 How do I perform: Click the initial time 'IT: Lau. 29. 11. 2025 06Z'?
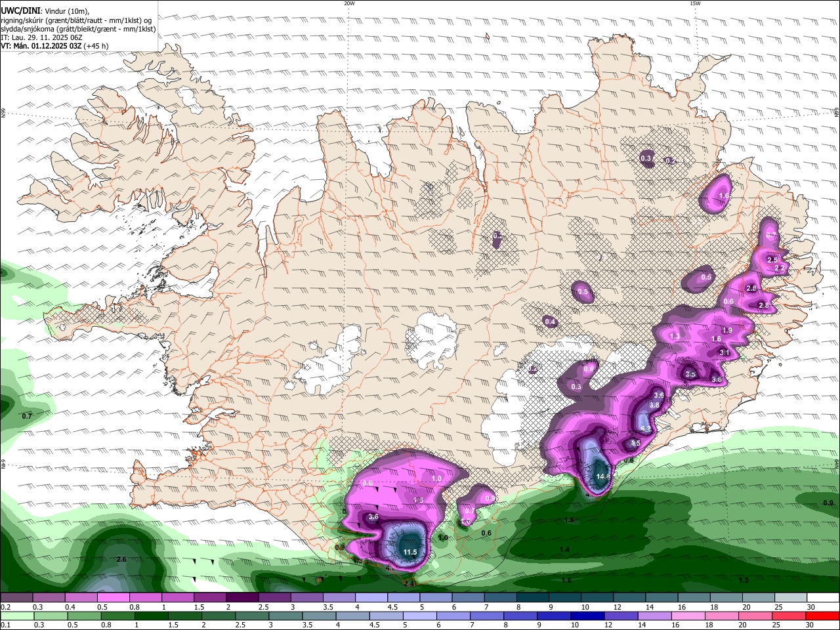pos(42,37)
